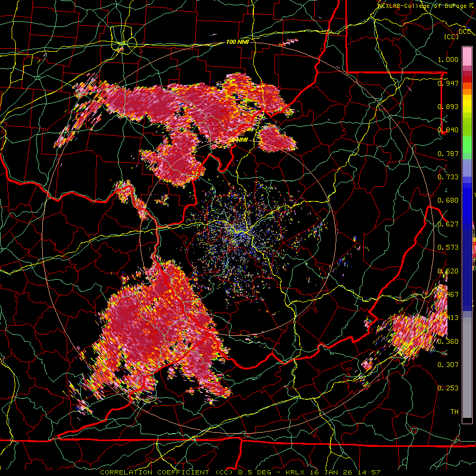This screenshot has width=476, height=476.
Task: Pick the yellow band on the color bar
Action: pos(467,104)
